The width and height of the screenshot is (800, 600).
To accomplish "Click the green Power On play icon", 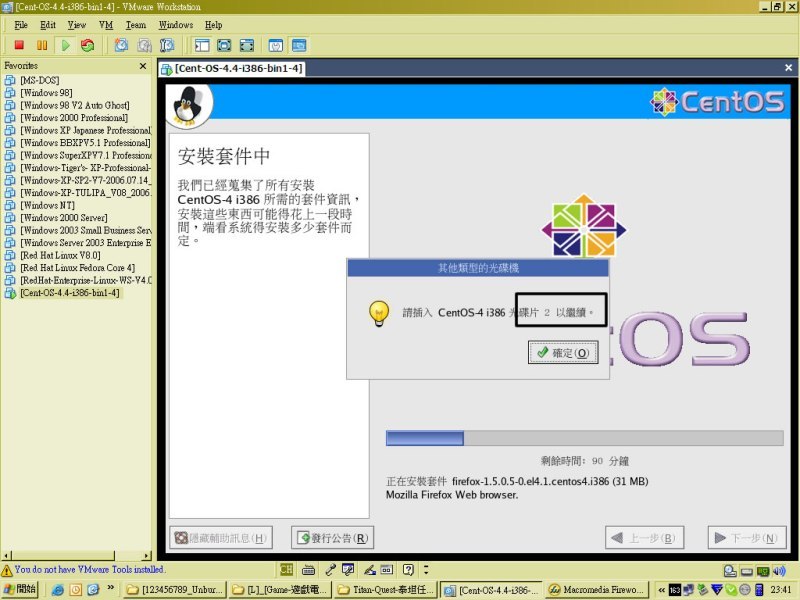I will coord(65,45).
